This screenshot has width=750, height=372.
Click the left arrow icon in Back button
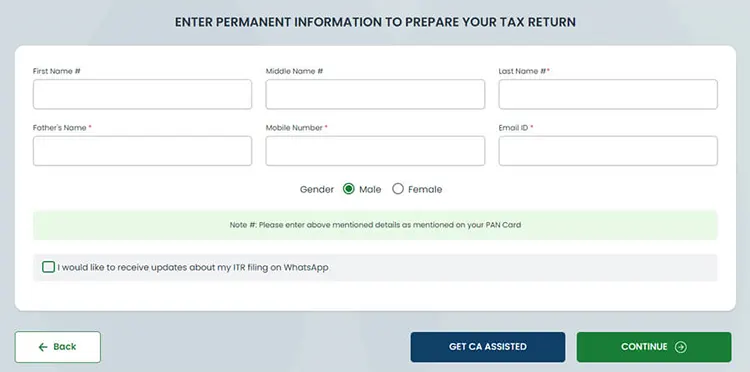coord(43,347)
